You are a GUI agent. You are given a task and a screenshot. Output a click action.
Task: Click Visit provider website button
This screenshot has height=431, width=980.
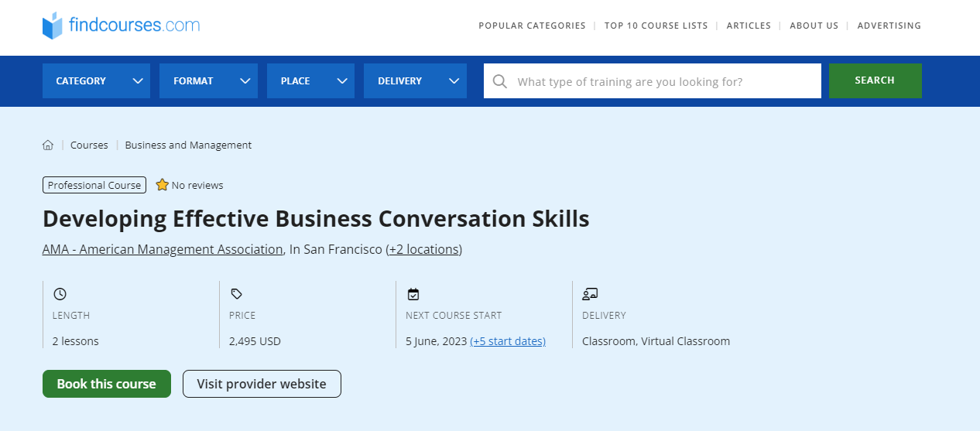262,384
